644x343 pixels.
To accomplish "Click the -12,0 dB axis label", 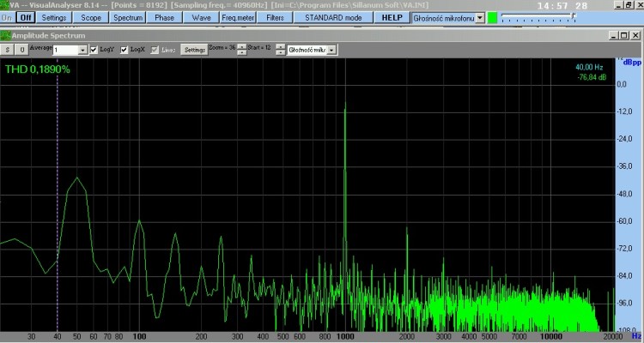I will 624,111.
